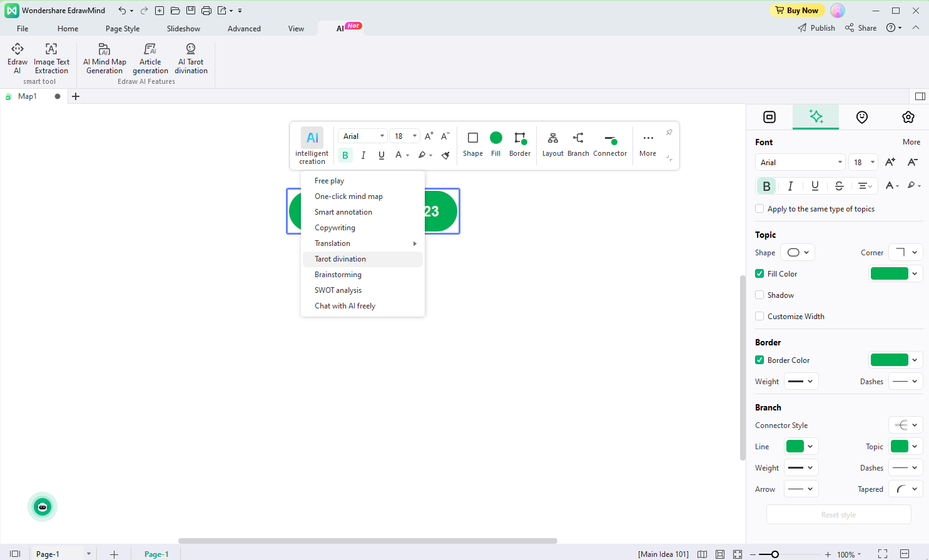
Task: Click format painter in floating toolbar
Action: click(445, 155)
